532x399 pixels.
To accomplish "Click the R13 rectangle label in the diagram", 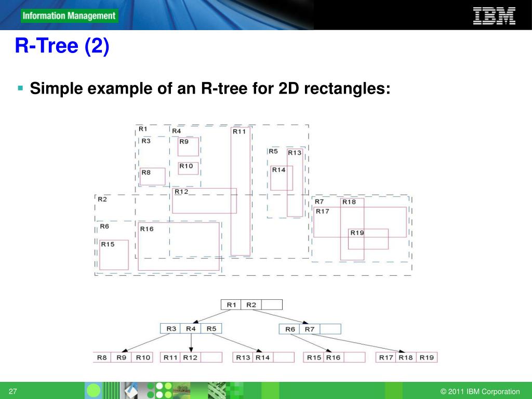I will (x=295, y=153).
